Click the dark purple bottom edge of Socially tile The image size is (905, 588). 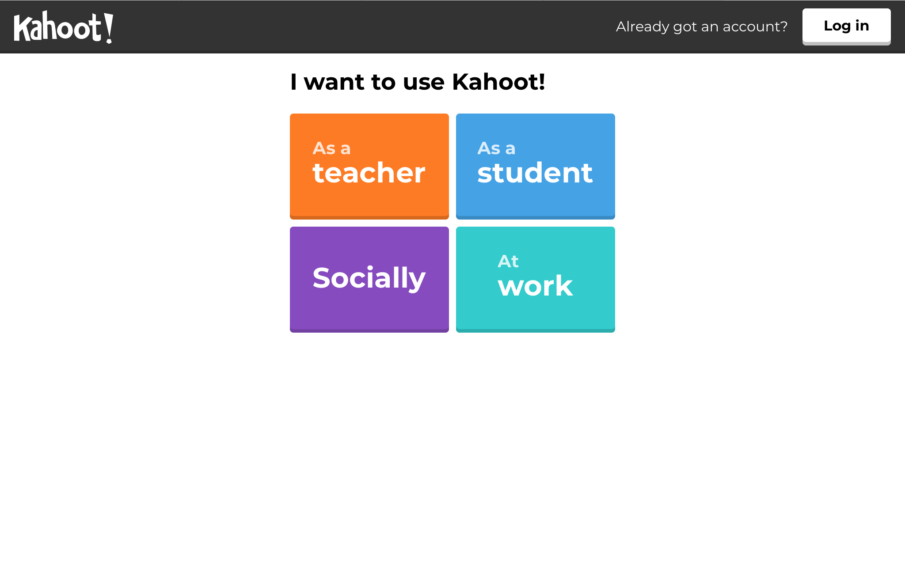pos(369,330)
